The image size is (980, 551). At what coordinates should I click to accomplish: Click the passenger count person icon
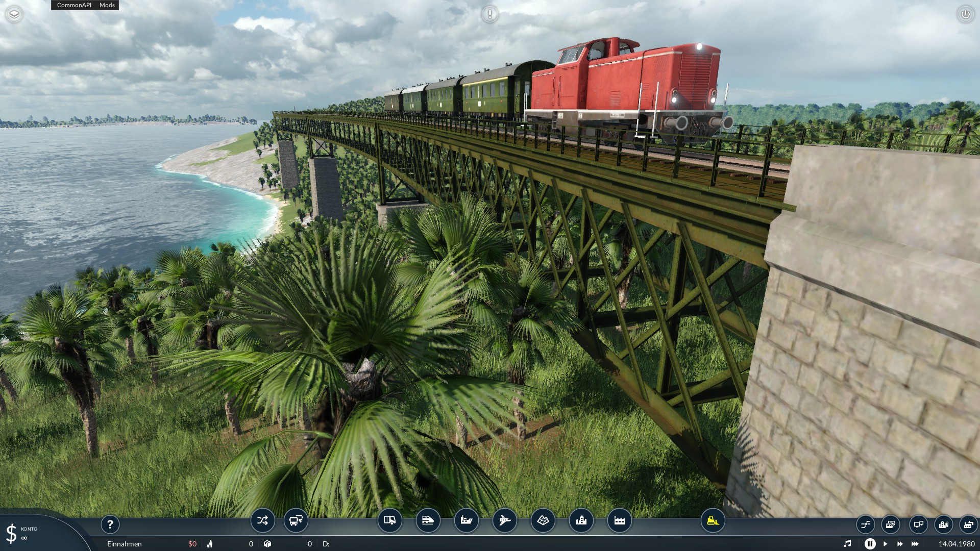click(x=210, y=544)
